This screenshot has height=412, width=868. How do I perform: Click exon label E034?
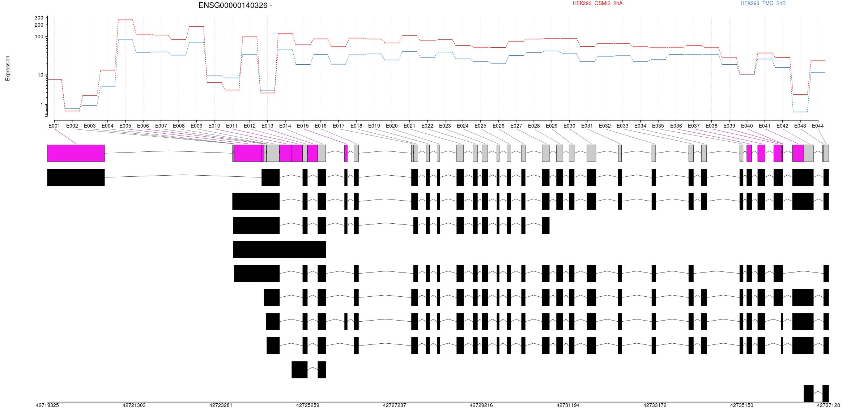click(640, 126)
